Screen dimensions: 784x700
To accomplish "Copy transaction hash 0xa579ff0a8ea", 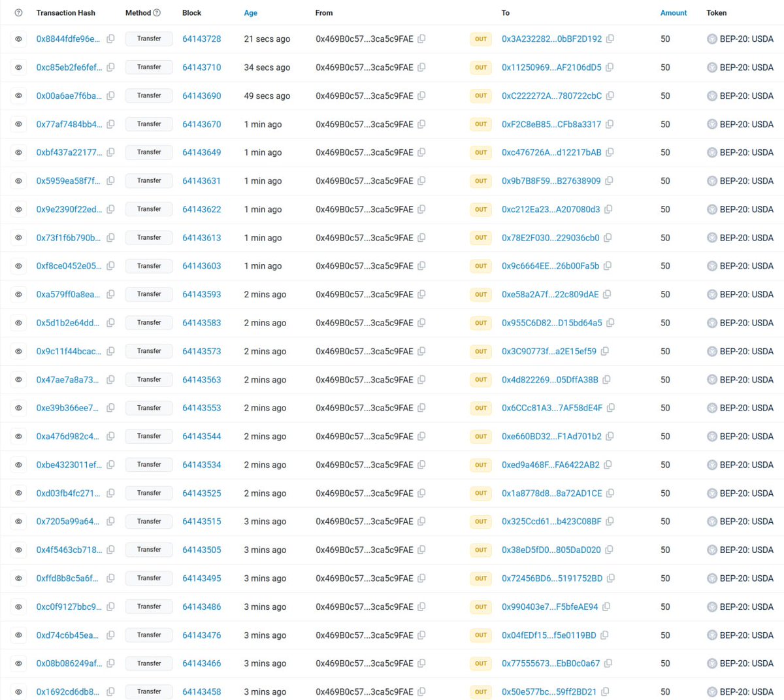I will point(110,294).
